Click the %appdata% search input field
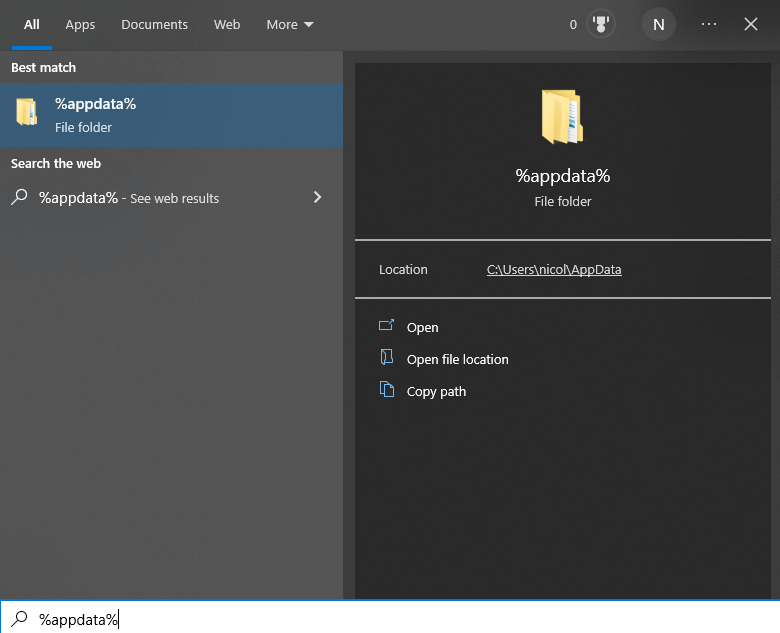This screenshot has width=780, height=633. click(x=390, y=618)
